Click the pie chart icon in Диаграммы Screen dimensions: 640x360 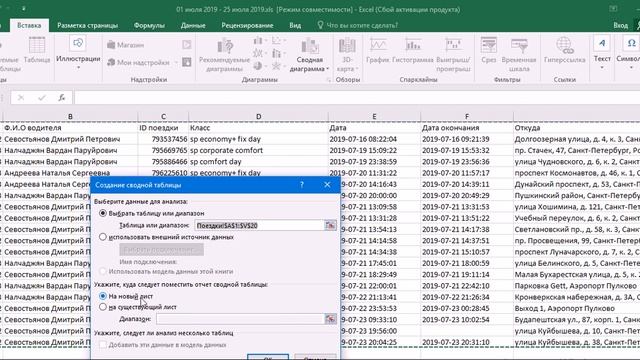[x=258, y=66]
